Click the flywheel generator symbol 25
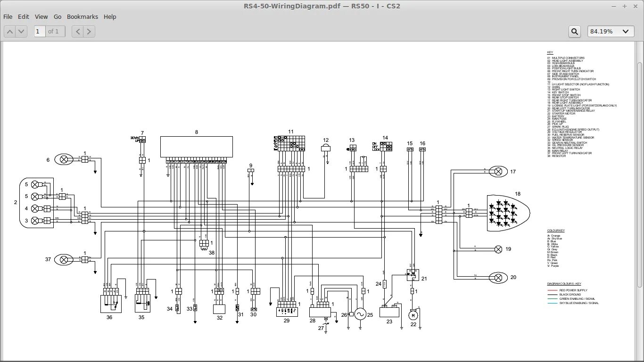Image resolution: width=644 pixels, height=362 pixels. [x=360, y=313]
